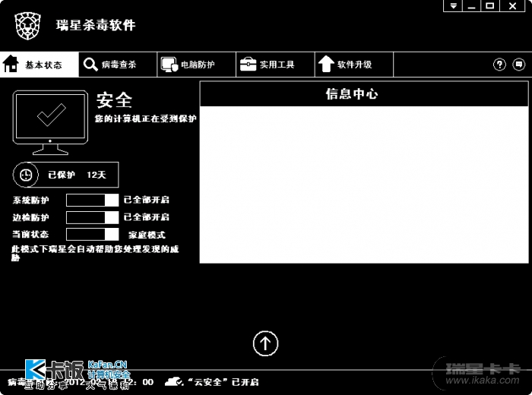Open the 电脑防护 tab
Viewport: 532px width, 395px height.
pyautogui.click(x=196, y=65)
